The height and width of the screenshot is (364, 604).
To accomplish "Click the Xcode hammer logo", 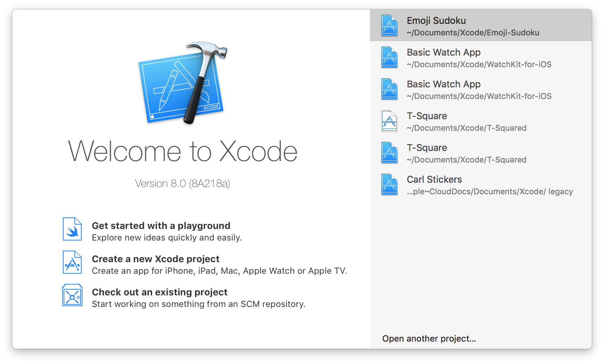I will 182,83.
